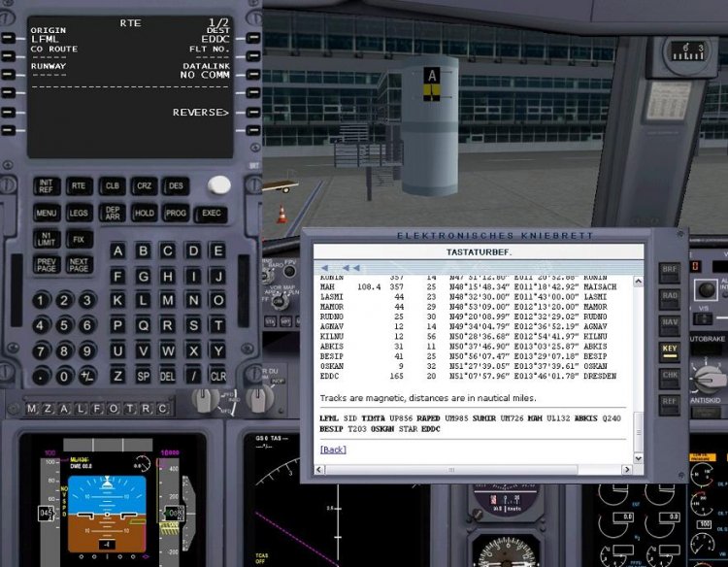Open the REF kneeboard tab
The height and width of the screenshot is (567, 728).
click(670, 404)
